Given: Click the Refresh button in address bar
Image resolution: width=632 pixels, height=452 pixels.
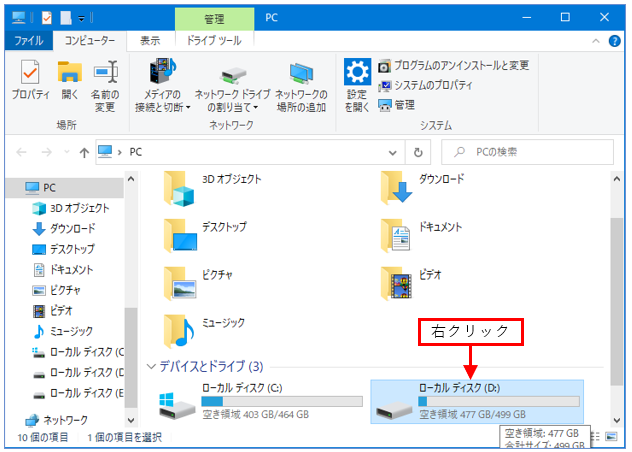Looking at the screenshot, I should (x=418, y=152).
